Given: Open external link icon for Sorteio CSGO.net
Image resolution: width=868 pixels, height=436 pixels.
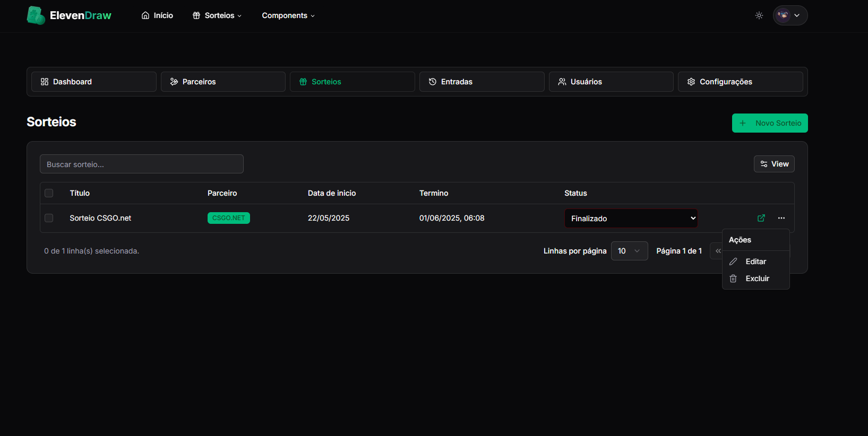Looking at the screenshot, I should (761, 218).
